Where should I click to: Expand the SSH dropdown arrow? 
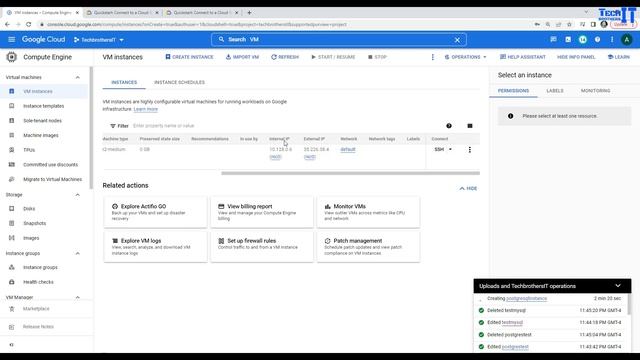pos(450,149)
